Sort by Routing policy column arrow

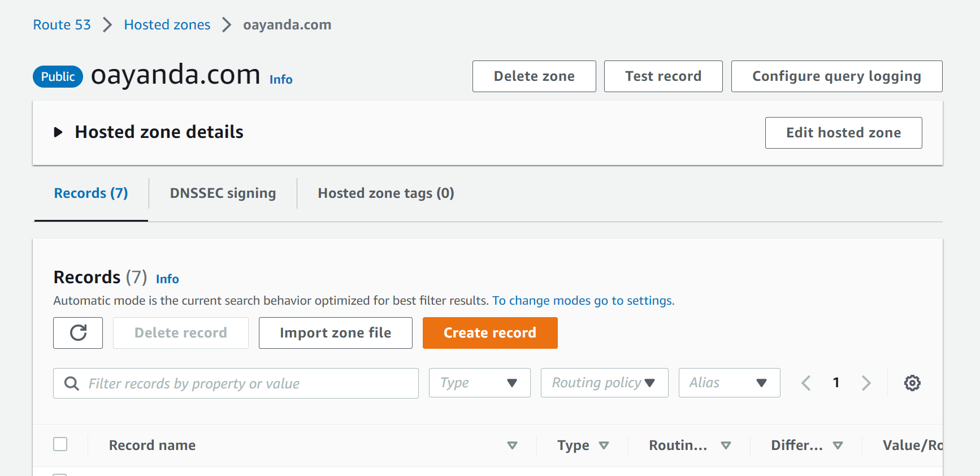pyautogui.click(x=726, y=445)
